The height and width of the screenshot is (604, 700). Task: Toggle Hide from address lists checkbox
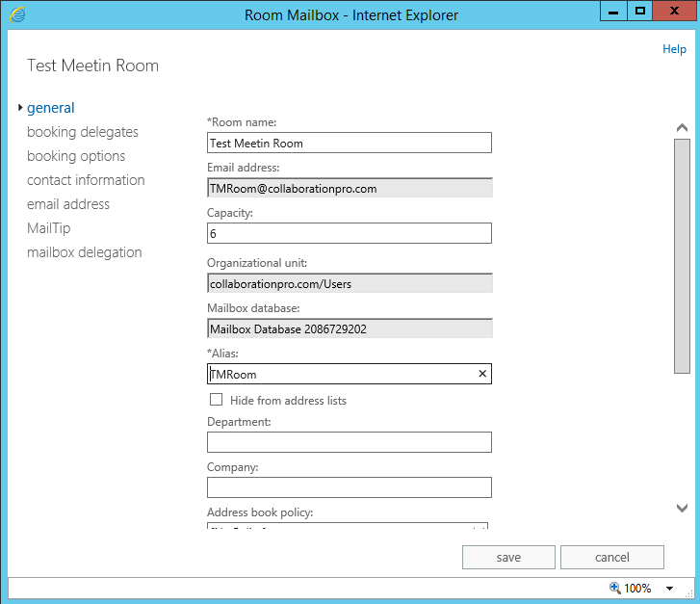pos(216,400)
